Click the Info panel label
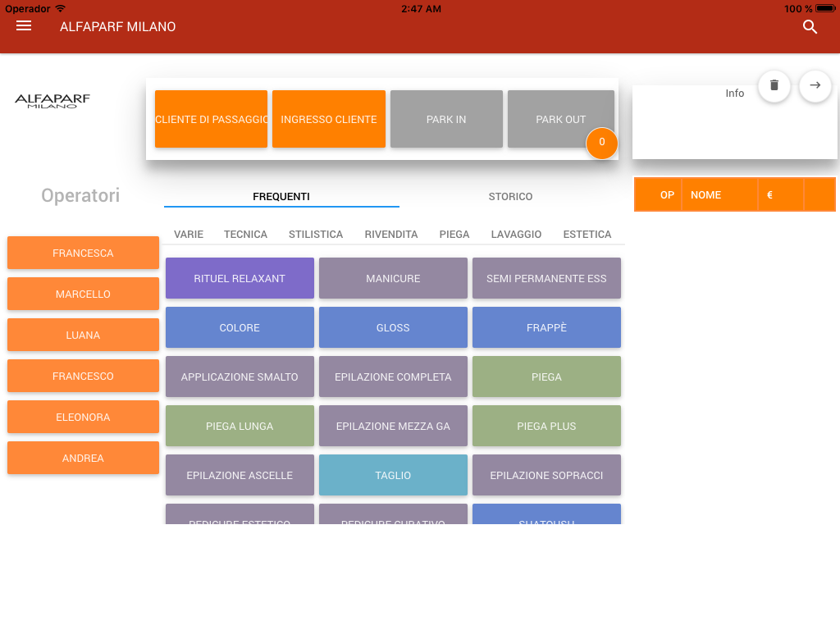Viewport: 840px width, 630px height. [734, 94]
